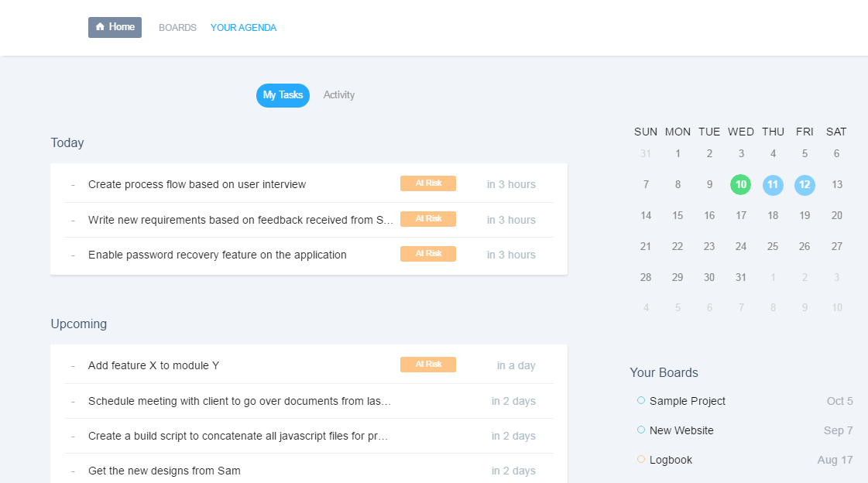Go to the Home button
The width and height of the screenshot is (868, 483).
tap(115, 27)
